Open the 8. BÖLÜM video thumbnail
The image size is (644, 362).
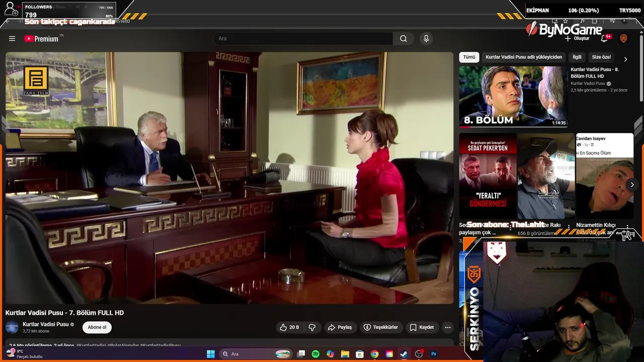(513, 97)
